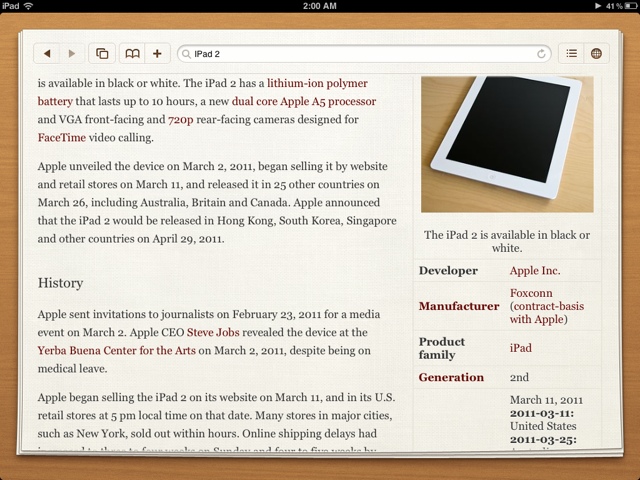Tap the History section heading
640x480 pixels.
click(60, 283)
